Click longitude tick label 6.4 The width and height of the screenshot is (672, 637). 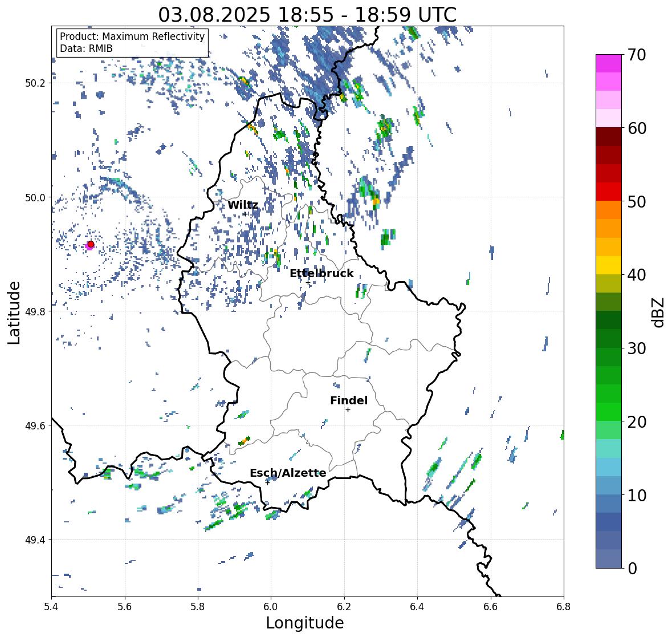click(x=417, y=606)
